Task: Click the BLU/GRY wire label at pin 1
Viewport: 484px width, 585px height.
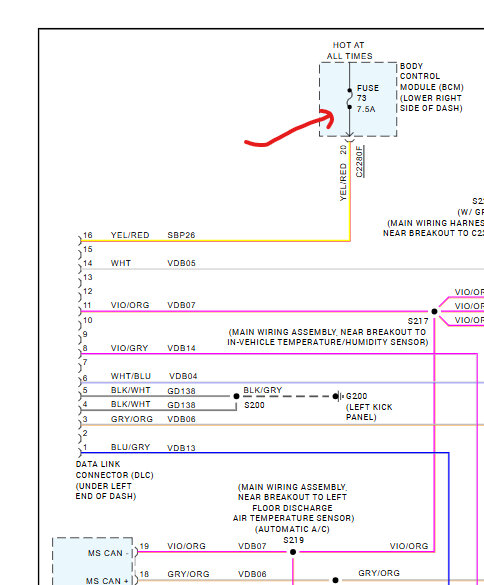Action: [130, 447]
